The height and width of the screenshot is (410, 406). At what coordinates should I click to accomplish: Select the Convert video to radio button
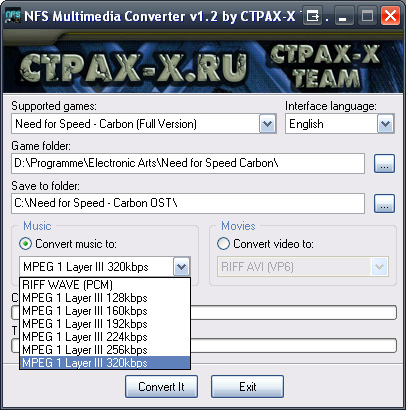[x=223, y=244]
